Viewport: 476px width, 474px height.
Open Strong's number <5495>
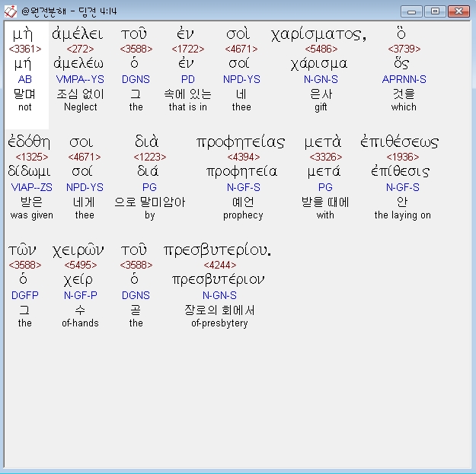[81, 265]
